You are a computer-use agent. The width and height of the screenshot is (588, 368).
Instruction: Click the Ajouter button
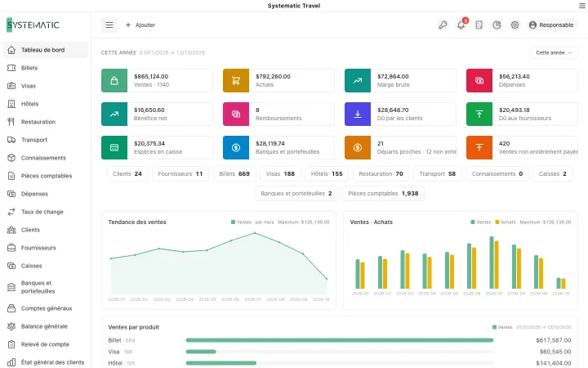pyautogui.click(x=140, y=25)
